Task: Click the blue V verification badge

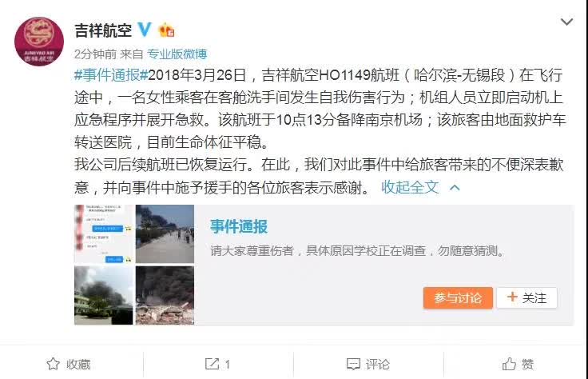Action: tap(145, 30)
